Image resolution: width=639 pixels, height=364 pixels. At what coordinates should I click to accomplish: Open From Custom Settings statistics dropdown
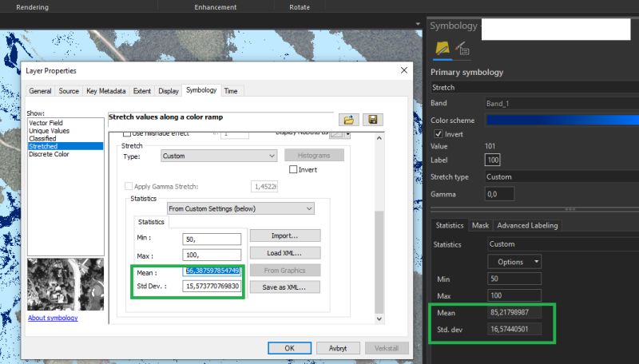(x=240, y=208)
